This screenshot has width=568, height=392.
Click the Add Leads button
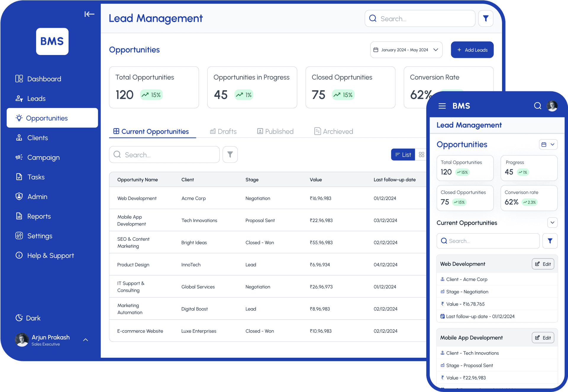pos(472,50)
